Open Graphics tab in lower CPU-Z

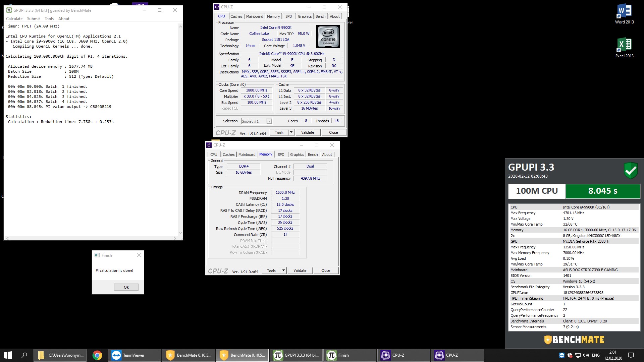297,155
